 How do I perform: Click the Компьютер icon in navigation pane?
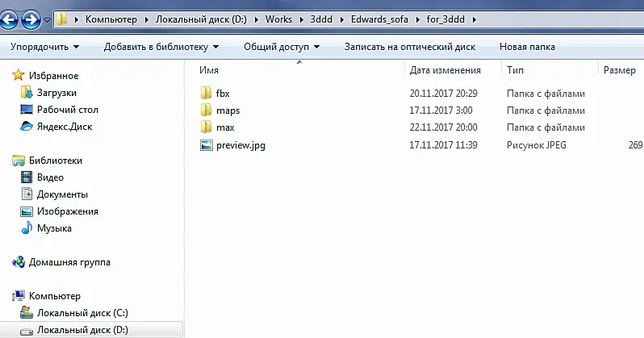tap(18, 296)
